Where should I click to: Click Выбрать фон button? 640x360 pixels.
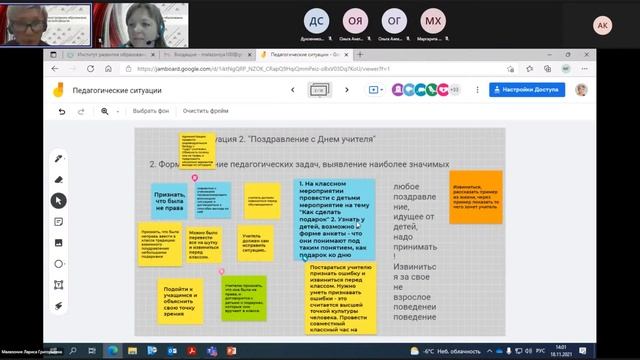pos(151,111)
